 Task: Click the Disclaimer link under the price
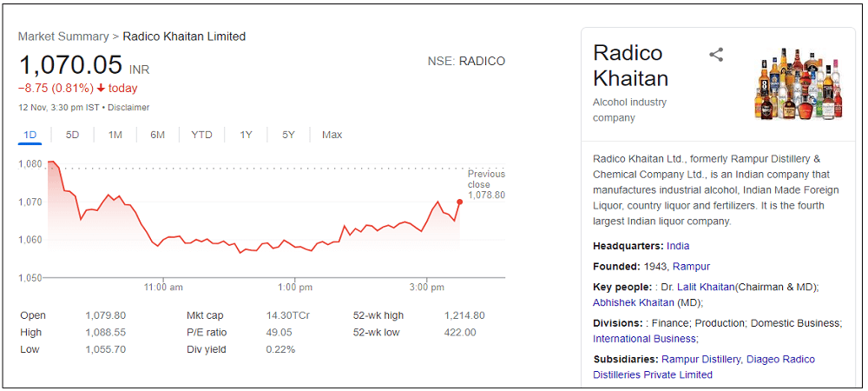click(128, 108)
